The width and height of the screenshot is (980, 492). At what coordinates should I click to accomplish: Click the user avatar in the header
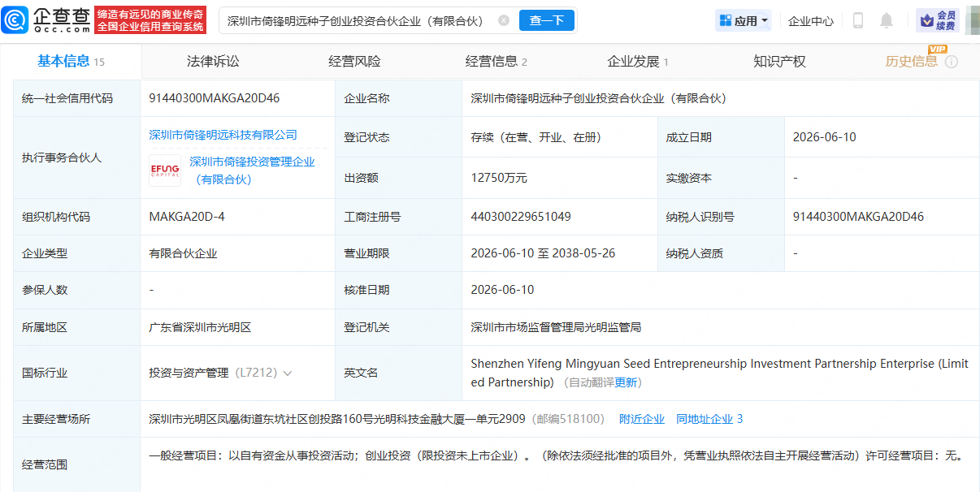972,20
